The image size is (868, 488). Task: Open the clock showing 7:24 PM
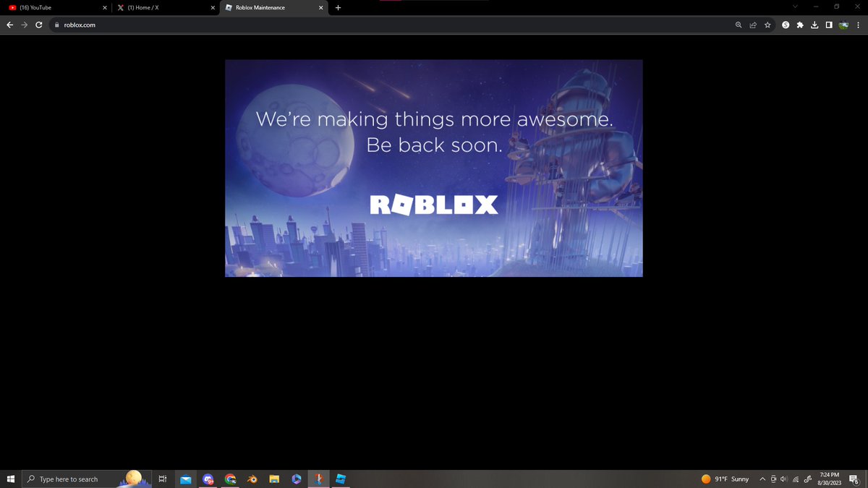point(830,479)
